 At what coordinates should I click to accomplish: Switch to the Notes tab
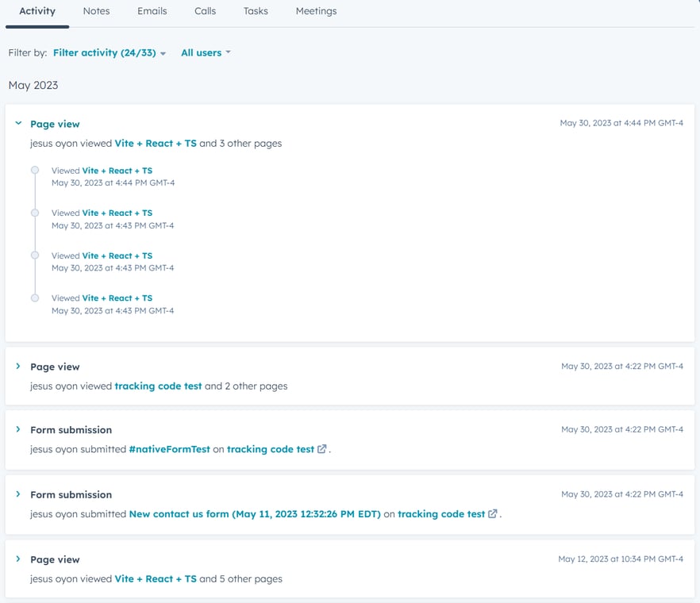pyautogui.click(x=96, y=11)
